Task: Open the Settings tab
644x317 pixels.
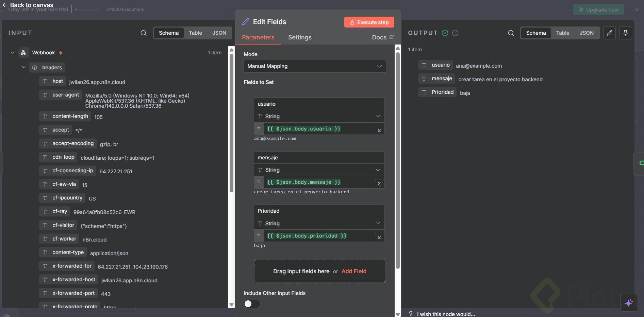Action: (x=299, y=37)
